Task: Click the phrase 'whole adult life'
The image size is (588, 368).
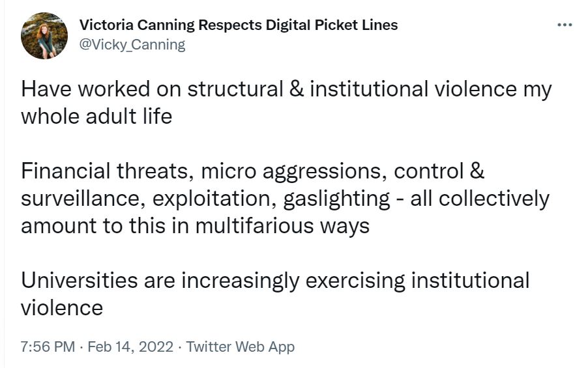Action: click(x=96, y=117)
